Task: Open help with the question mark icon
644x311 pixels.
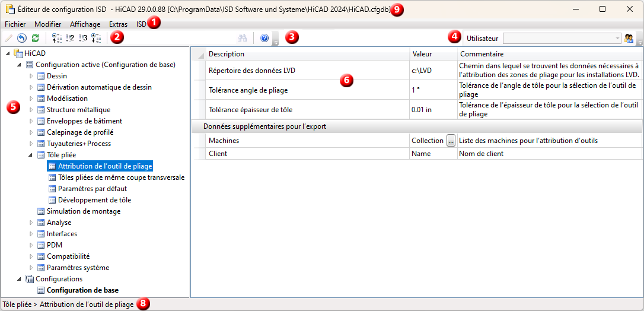Action: coord(264,38)
